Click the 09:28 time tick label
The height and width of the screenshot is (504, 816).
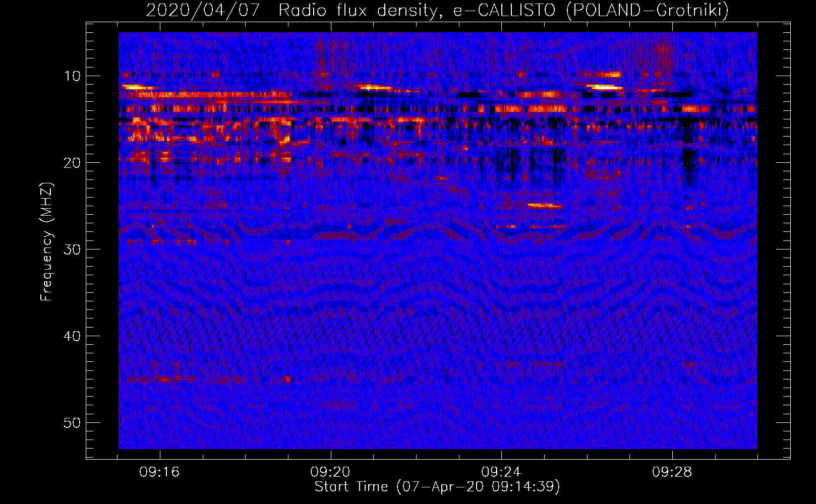tap(672, 472)
